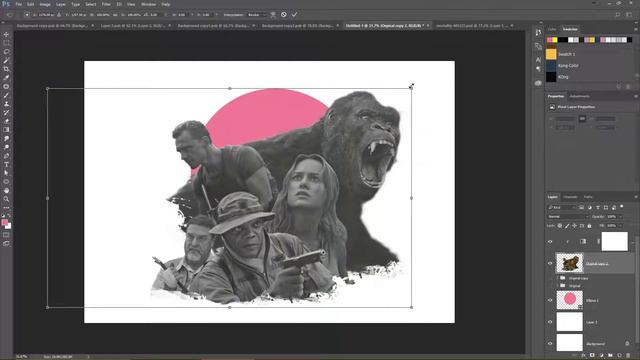Toggle lock image pixels brush icon
640x360 pixels.
pos(567,226)
